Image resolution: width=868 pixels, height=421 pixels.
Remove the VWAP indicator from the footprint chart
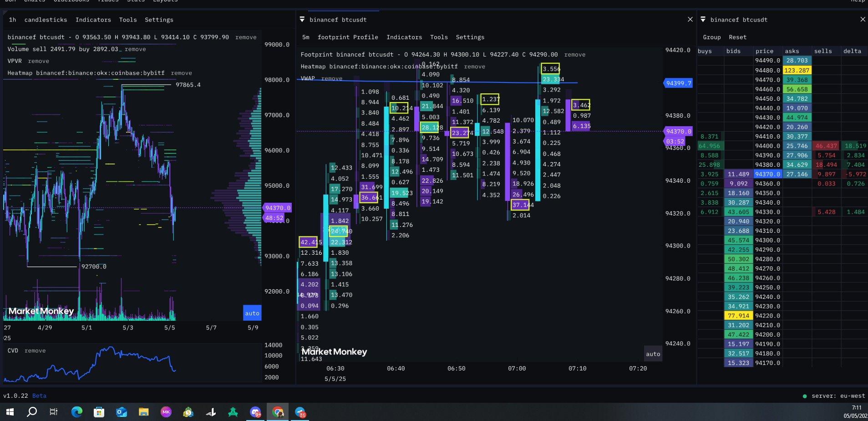[x=331, y=78]
